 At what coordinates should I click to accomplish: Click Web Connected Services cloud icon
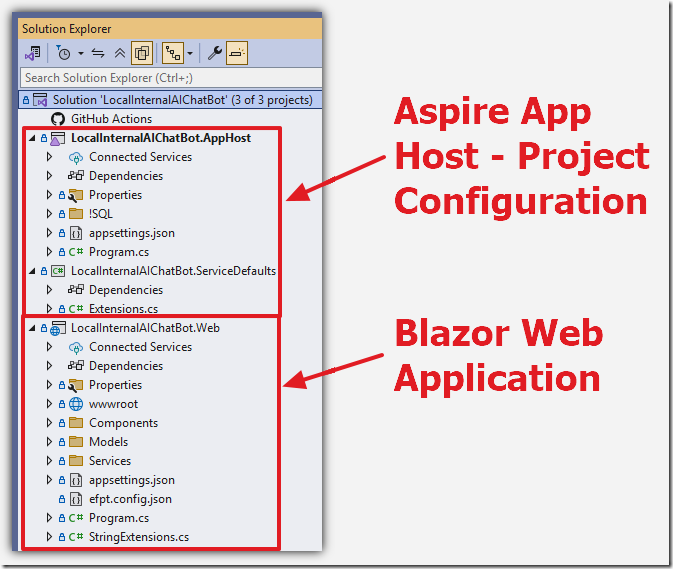76,348
